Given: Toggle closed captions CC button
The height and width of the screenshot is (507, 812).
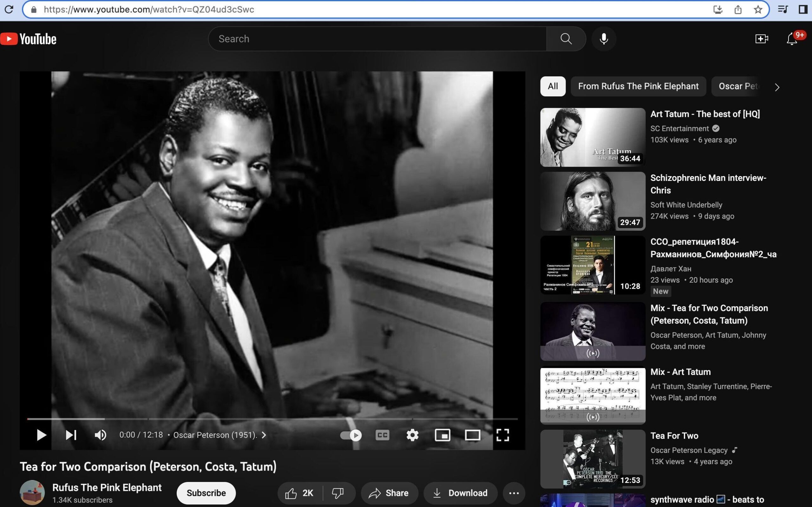Looking at the screenshot, I should click(x=382, y=435).
